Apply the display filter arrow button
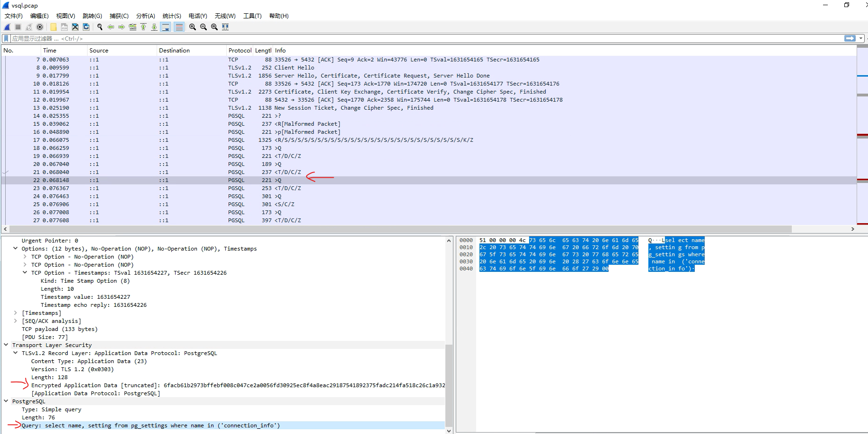 [850, 38]
